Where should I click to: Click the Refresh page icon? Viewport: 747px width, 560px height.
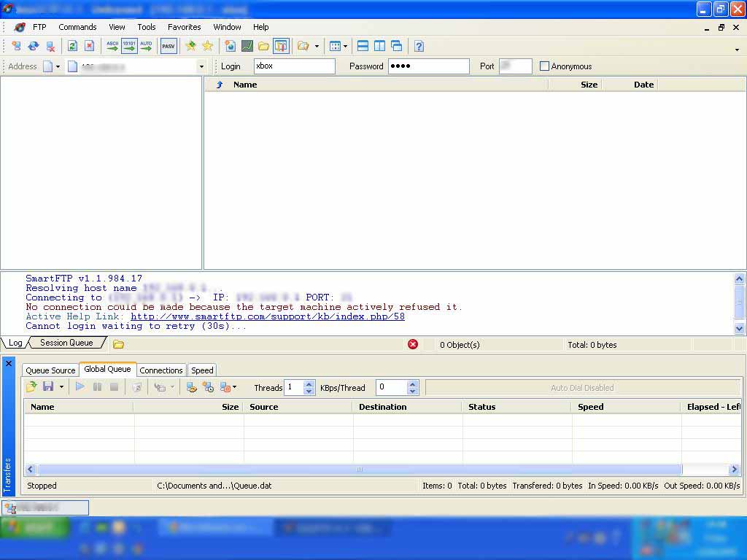[72, 46]
